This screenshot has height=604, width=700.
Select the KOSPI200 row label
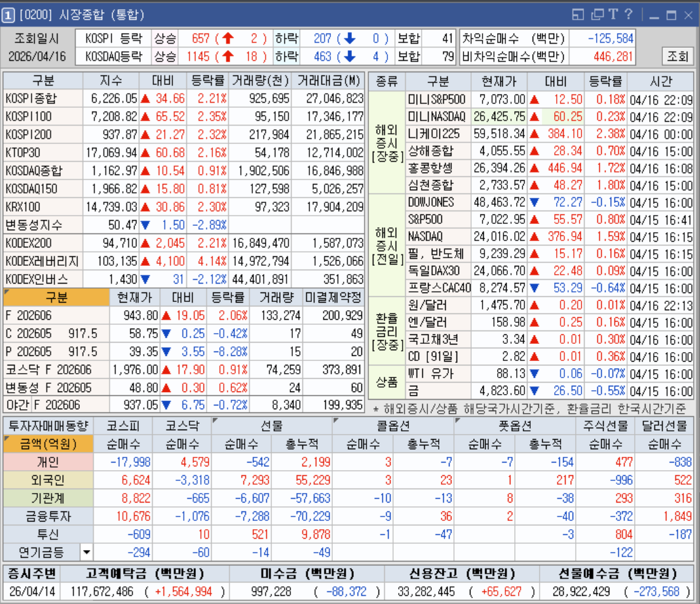pos(43,135)
